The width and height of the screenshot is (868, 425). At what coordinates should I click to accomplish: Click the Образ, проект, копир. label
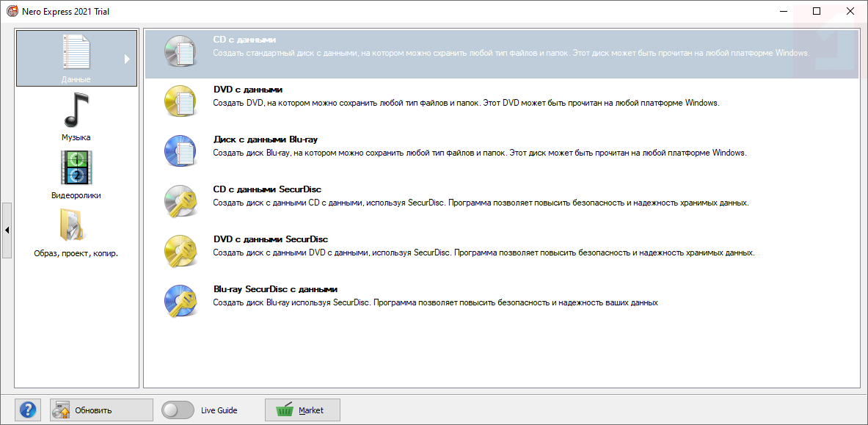(76, 254)
